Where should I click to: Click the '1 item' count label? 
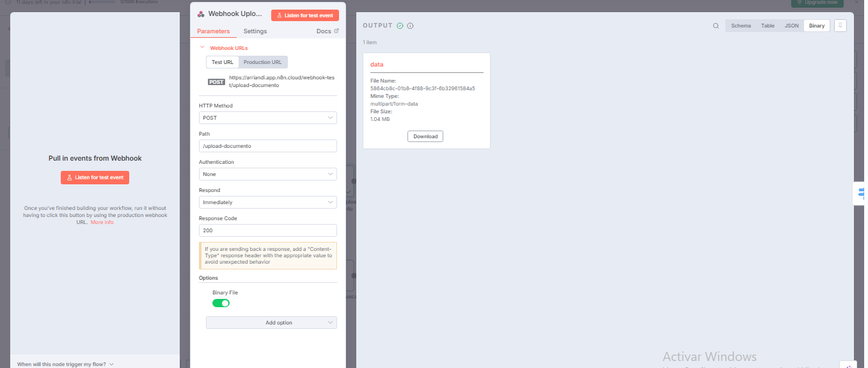click(x=370, y=42)
